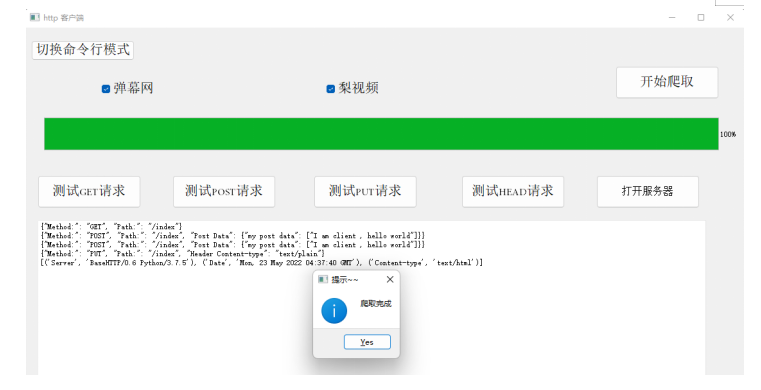Click the Server BaseHTTP response log line

tap(262, 263)
